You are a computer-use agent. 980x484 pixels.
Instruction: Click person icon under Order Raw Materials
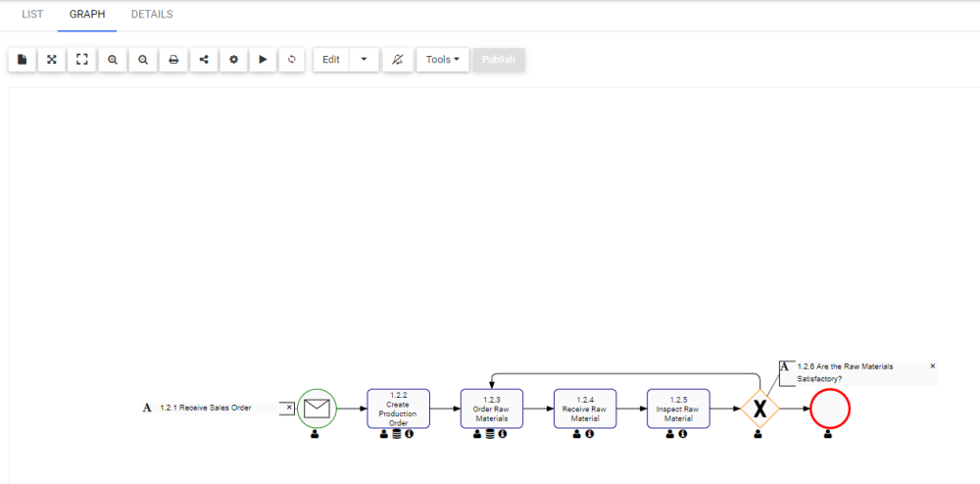pos(477,434)
